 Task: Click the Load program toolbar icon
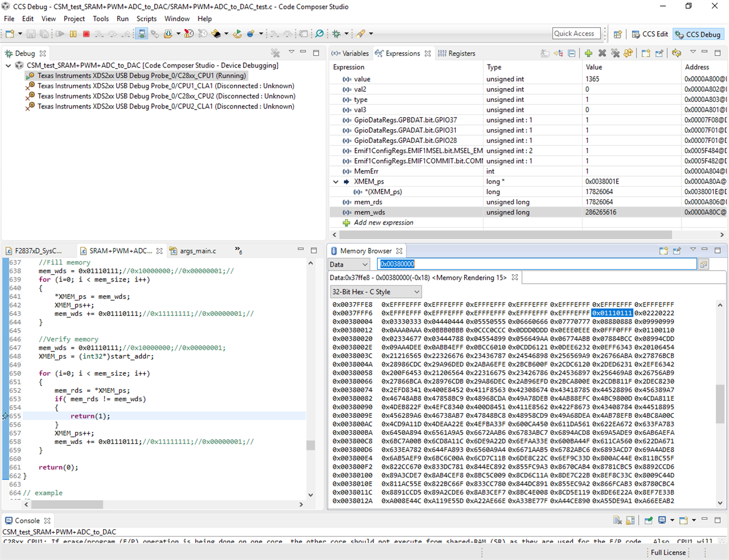click(x=168, y=34)
